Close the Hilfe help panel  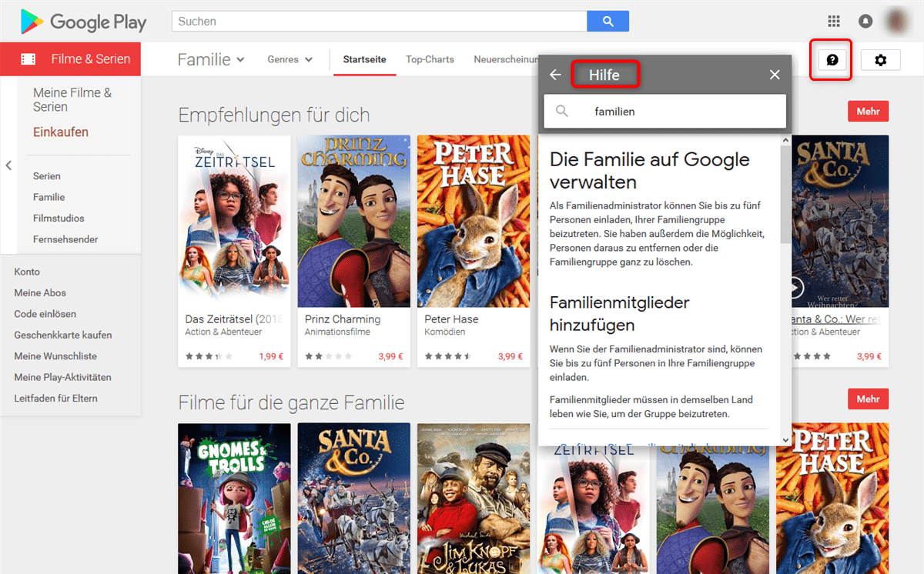[775, 75]
